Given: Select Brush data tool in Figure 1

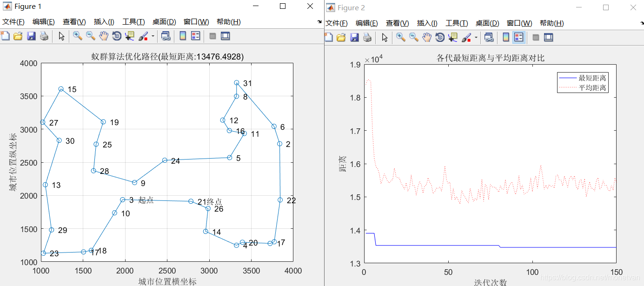Looking at the screenshot, I should pos(143,36).
